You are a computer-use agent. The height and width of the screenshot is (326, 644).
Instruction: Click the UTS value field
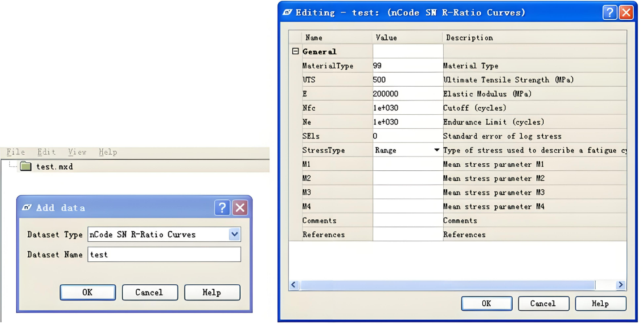(x=407, y=80)
